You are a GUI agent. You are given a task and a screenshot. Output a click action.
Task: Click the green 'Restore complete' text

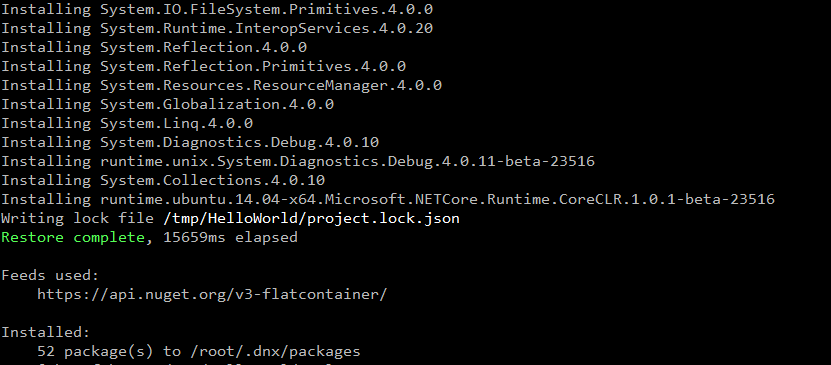[x=73, y=237]
